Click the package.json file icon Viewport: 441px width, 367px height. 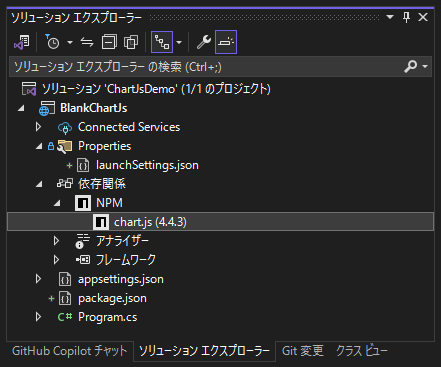[x=65, y=298]
